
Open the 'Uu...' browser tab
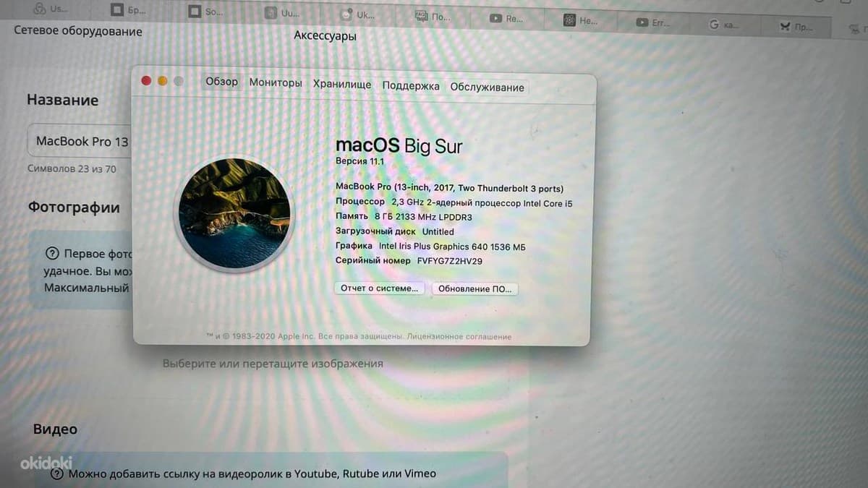coord(282,13)
